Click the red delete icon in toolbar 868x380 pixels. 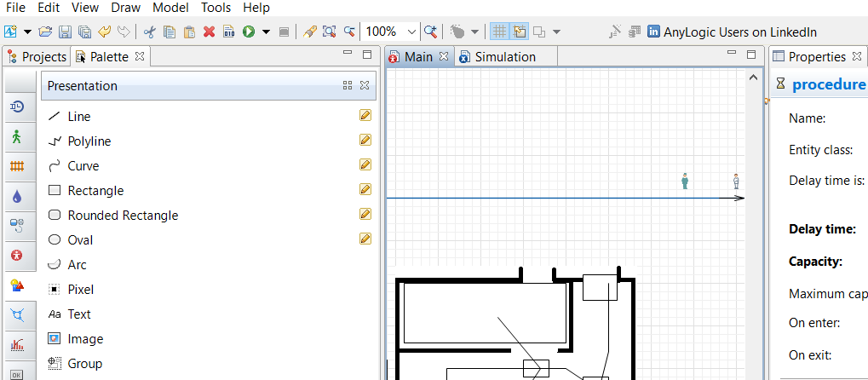coord(210,32)
